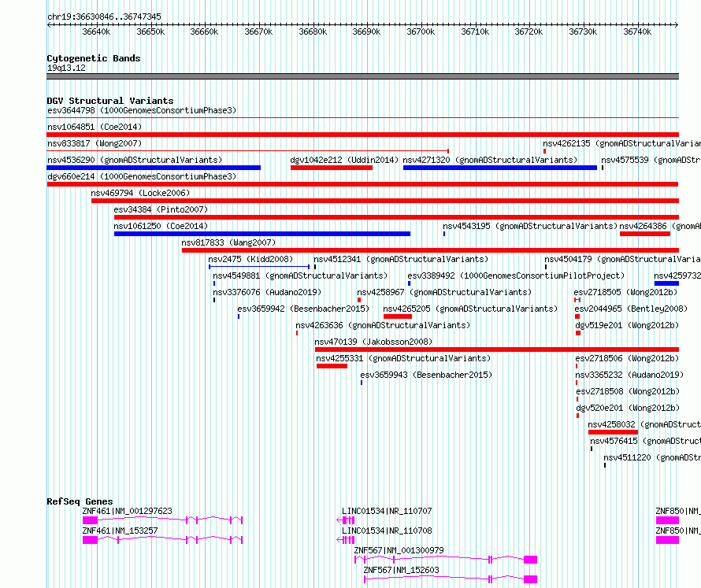Screen dimensions: 701x588
Task: Select the esv2044965 (Bentley2008) label
Action: tap(631, 309)
